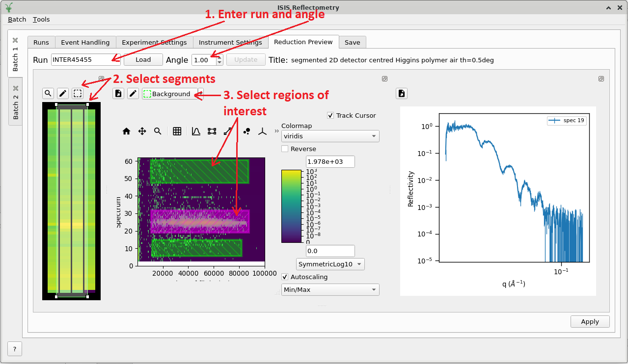Viewport: 628px width, 364px height.
Task: Open the viridis colormap dropdown
Action: 330,136
